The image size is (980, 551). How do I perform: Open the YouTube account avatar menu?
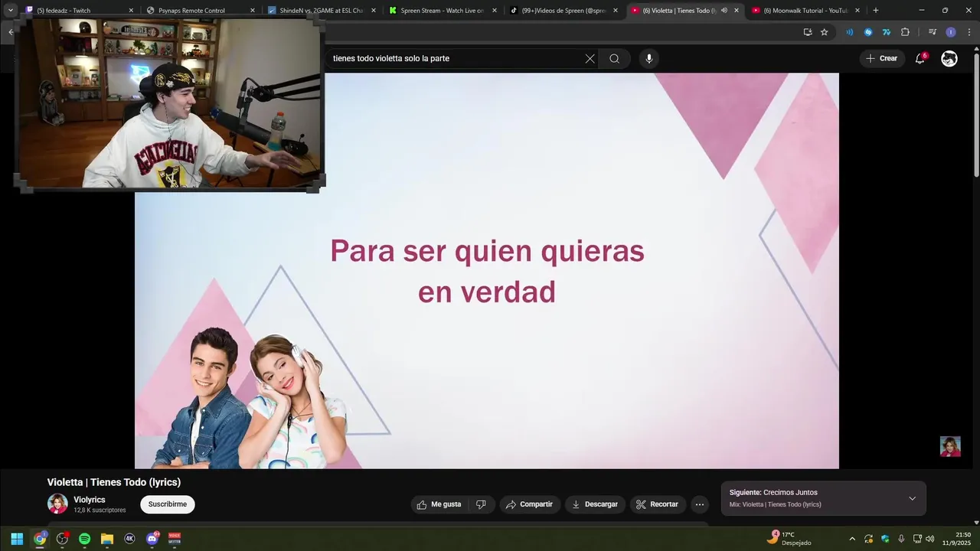949,58
